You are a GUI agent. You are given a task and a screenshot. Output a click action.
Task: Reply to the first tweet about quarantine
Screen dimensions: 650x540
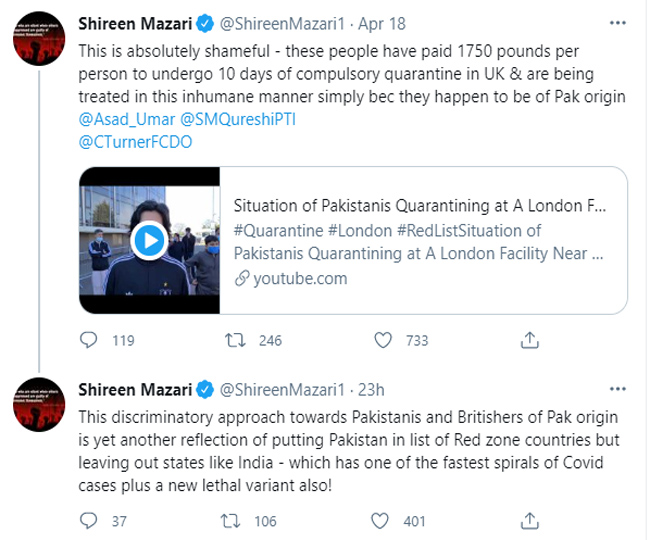tap(89, 341)
